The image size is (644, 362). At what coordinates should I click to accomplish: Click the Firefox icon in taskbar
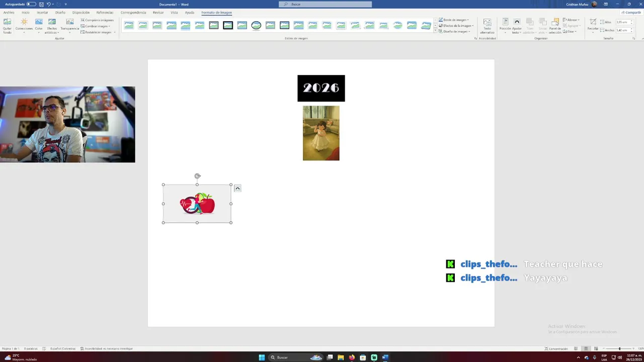pyautogui.click(x=352, y=357)
